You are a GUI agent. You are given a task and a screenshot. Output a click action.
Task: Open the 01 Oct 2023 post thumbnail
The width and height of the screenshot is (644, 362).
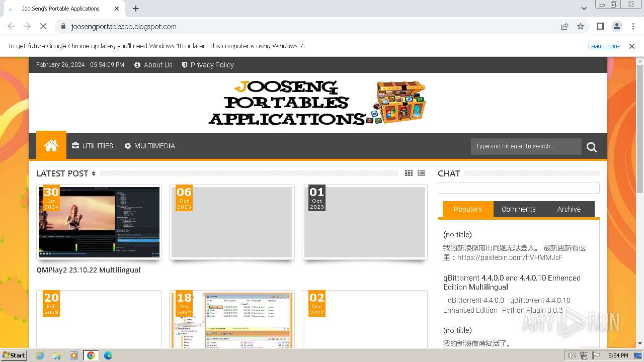pos(365,222)
